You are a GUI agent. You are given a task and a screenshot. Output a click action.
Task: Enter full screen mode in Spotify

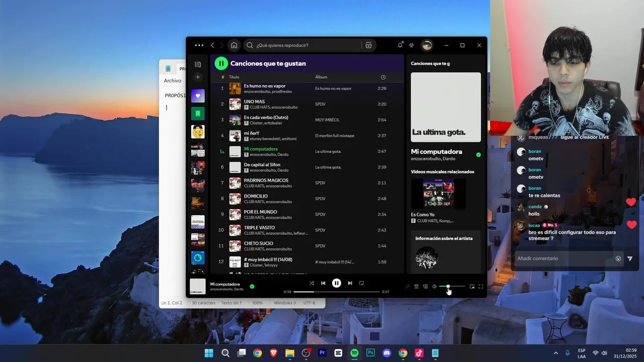click(481, 287)
